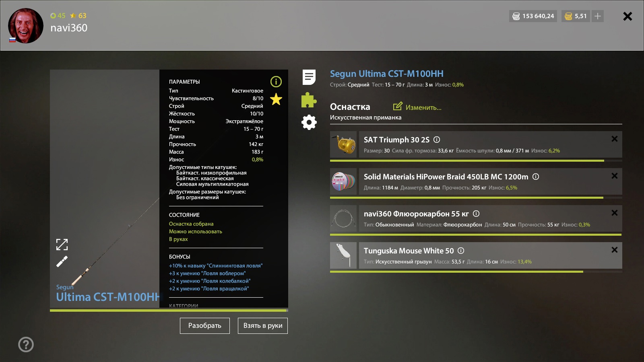Add premium currency with plus button
644x362 pixels.
coord(598,16)
